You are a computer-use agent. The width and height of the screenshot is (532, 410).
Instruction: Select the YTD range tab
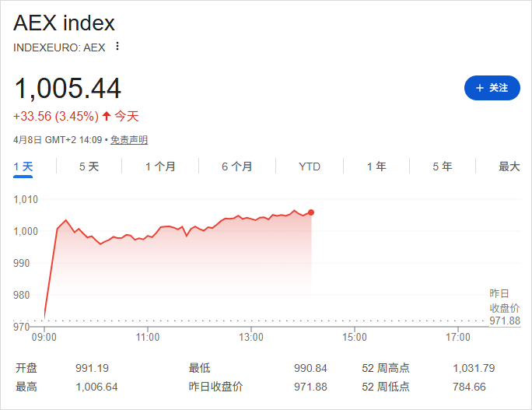[310, 166]
